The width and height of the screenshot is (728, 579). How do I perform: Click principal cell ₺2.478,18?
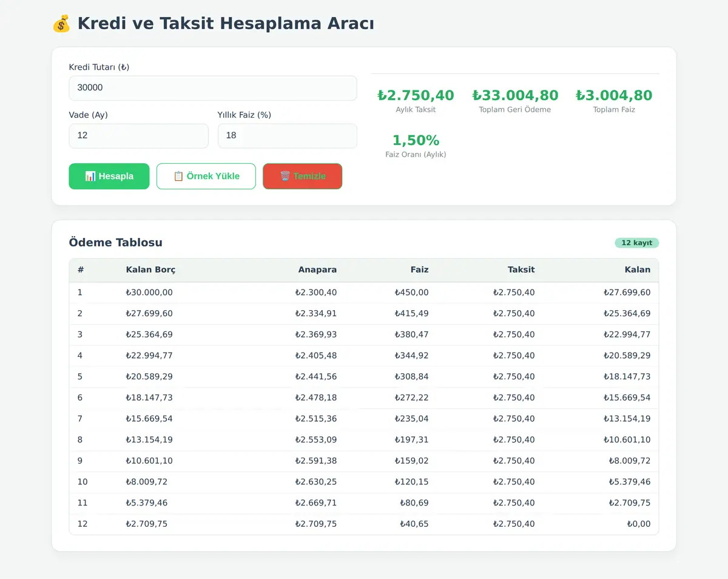316,398
